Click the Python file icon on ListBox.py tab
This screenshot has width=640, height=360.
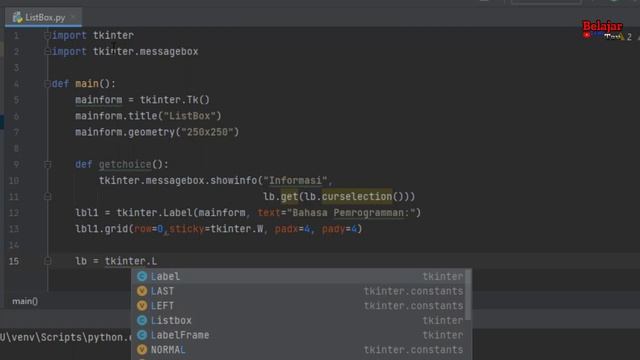pyautogui.click(x=17, y=18)
